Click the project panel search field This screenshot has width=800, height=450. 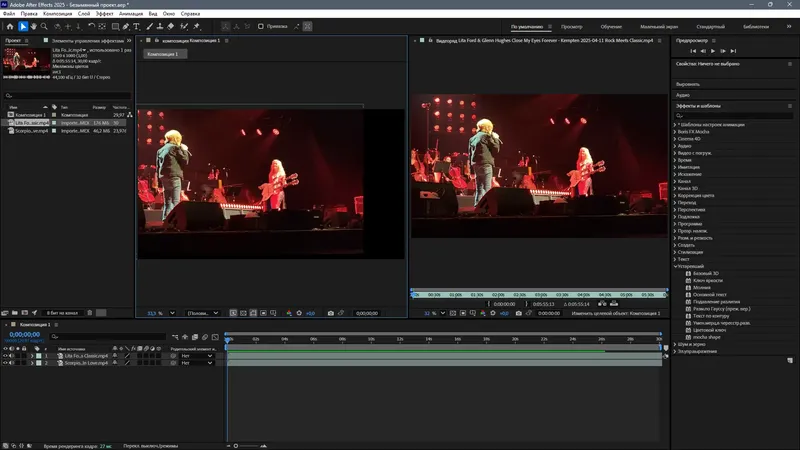(66, 97)
